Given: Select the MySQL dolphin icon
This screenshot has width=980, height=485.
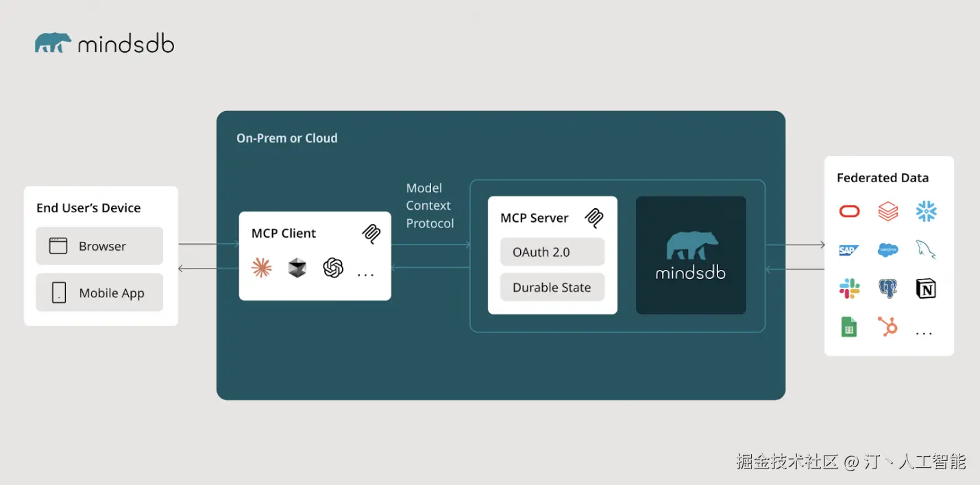Looking at the screenshot, I should point(926,250).
